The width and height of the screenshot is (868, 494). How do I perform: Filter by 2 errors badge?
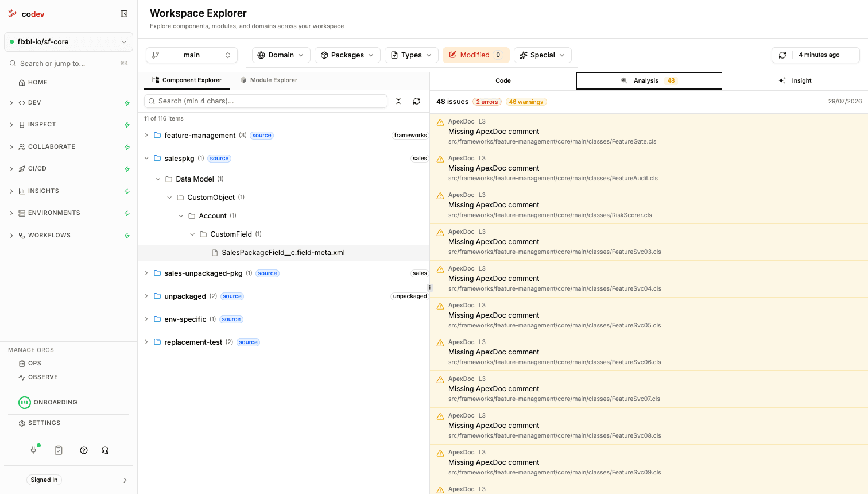487,102
